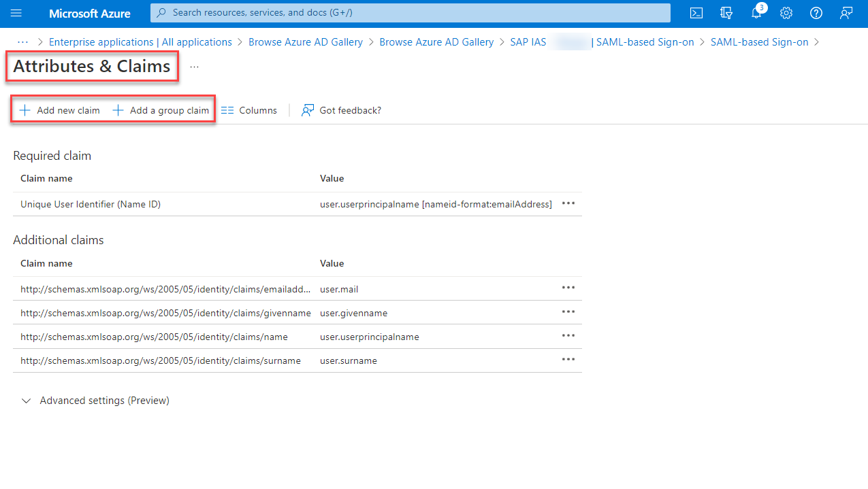Image resolution: width=868 pixels, height=489 pixels.
Task: Click user.surname value cell
Action: [349, 360]
